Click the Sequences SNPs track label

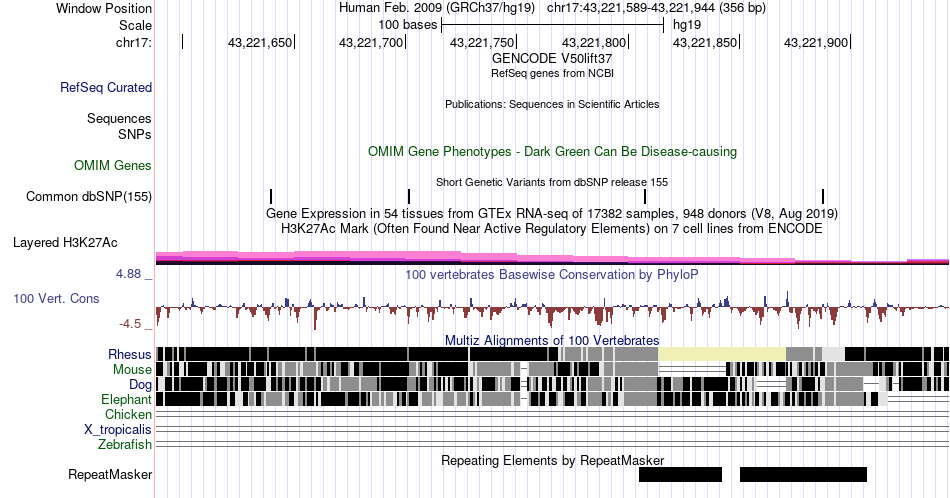point(119,126)
